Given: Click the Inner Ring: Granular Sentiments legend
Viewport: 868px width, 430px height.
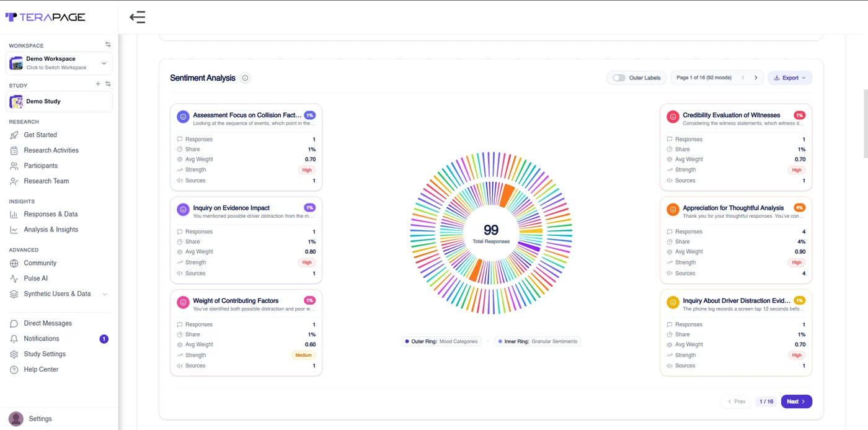Looking at the screenshot, I should (538, 341).
